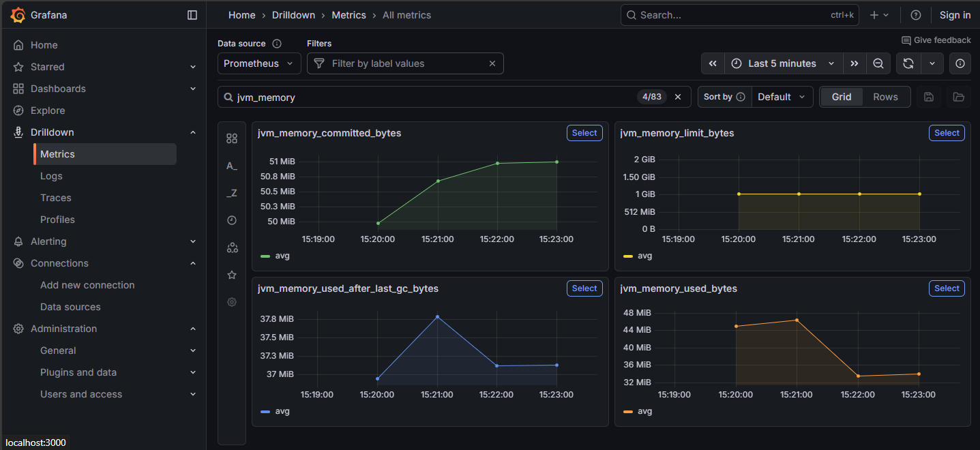Go to Explore in the sidebar
This screenshot has height=450, width=980.
(x=48, y=110)
